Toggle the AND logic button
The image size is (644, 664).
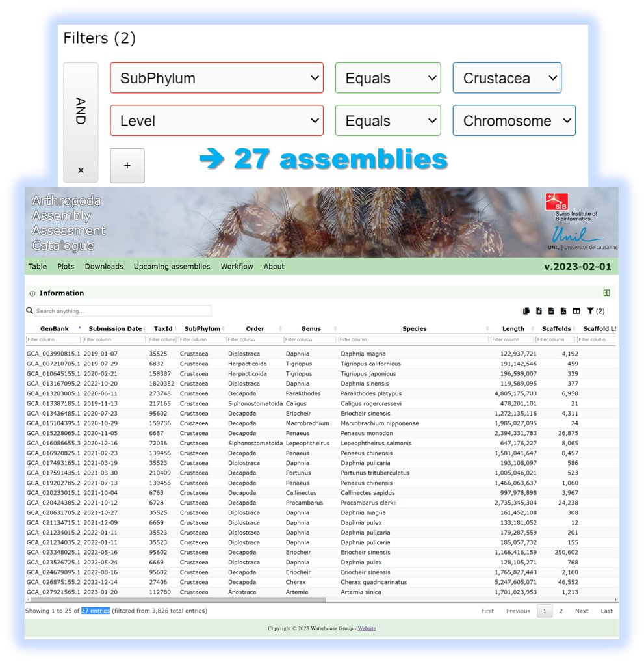coord(81,111)
